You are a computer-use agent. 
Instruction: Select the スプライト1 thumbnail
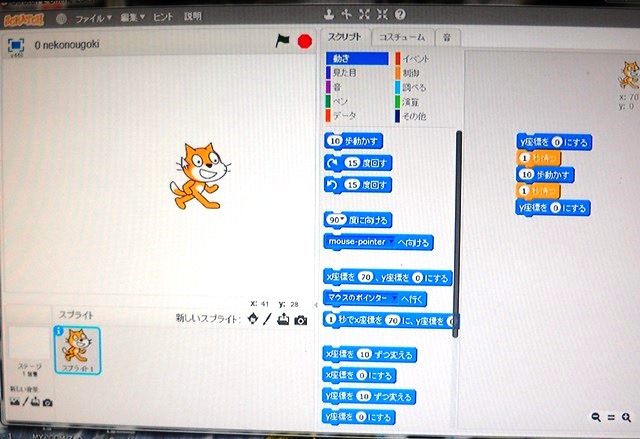click(77, 351)
